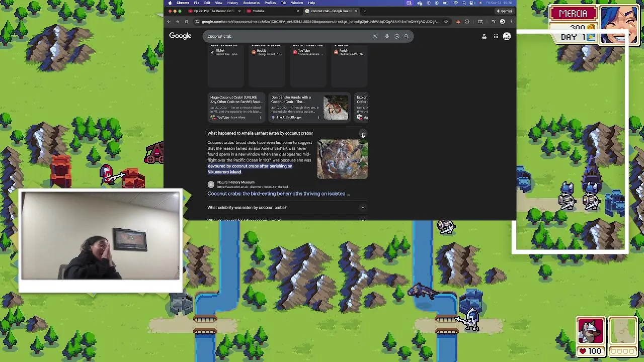The width and height of the screenshot is (644, 362).
Task: Open the Coconut crabs bird-eating behemoths link
Action: [x=279, y=194]
